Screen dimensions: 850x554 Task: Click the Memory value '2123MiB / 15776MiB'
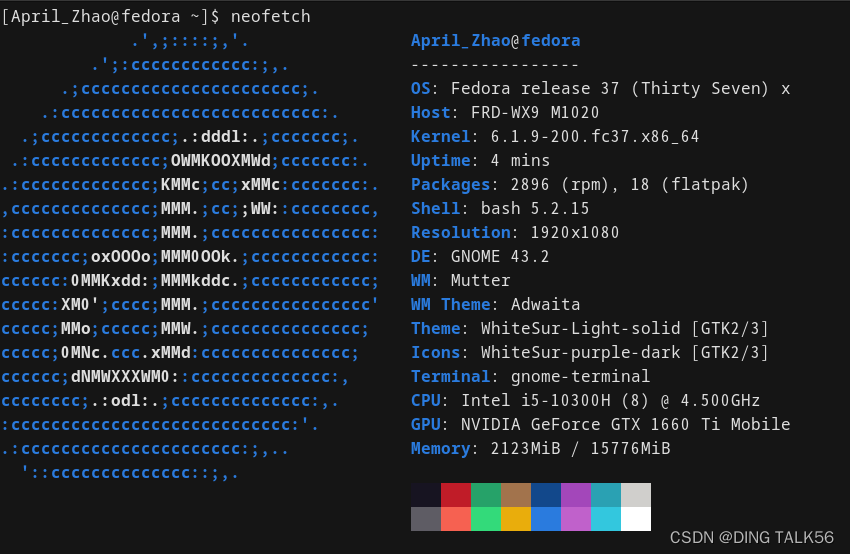580,448
